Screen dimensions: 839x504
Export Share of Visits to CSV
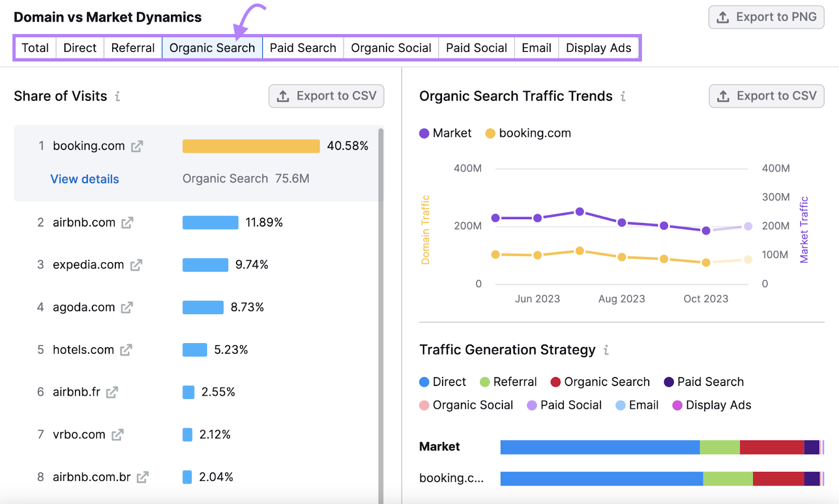(326, 96)
